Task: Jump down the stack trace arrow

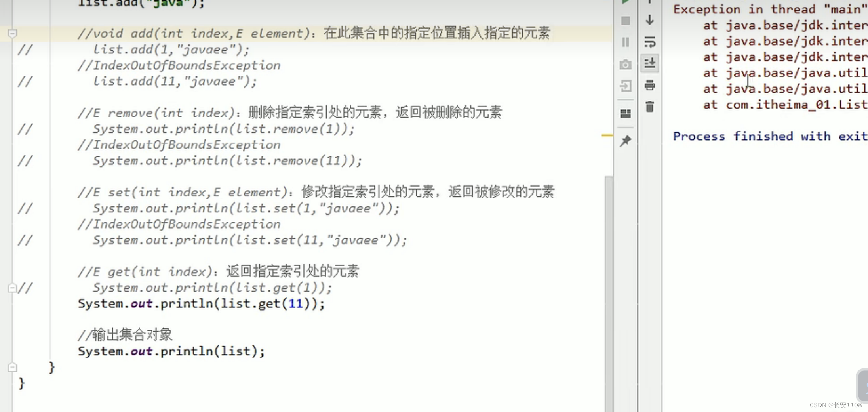Action: (x=649, y=20)
